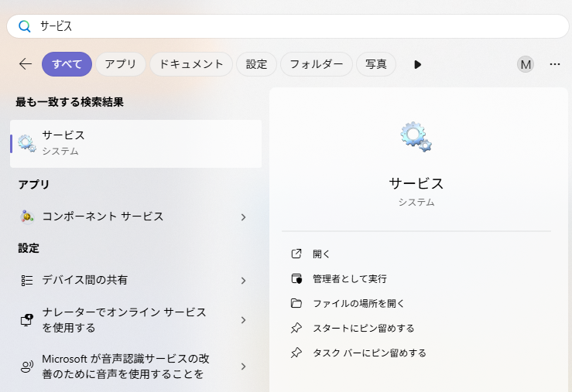This screenshot has height=392, width=572.
Task: Click the 設定 section heading in results
Action: click(x=29, y=248)
